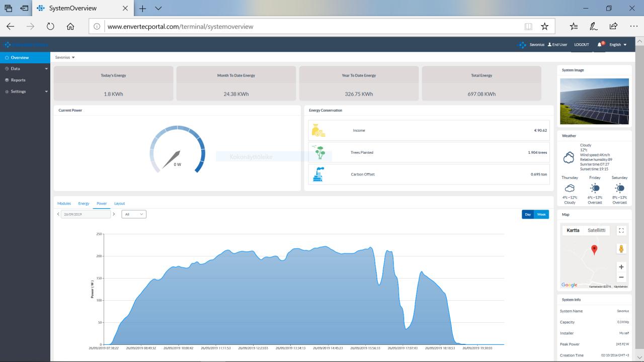Expand the Data sidebar menu
The height and width of the screenshot is (362, 644).
click(x=25, y=68)
